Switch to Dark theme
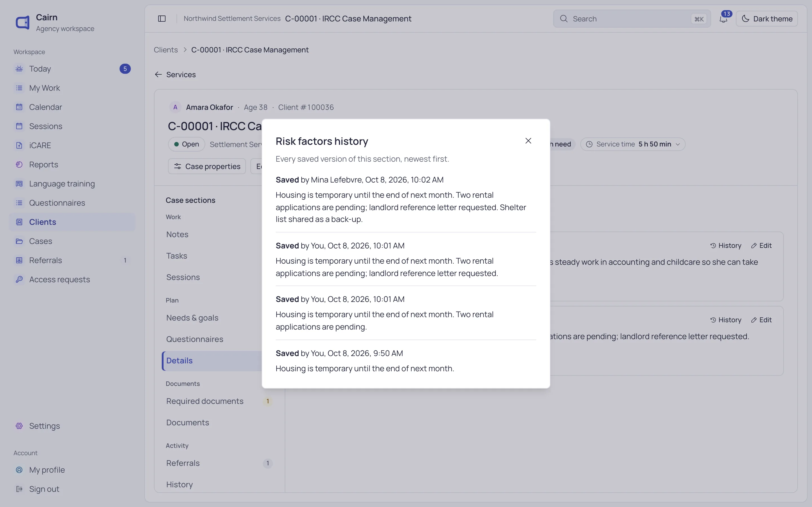 click(x=767, y=19)
